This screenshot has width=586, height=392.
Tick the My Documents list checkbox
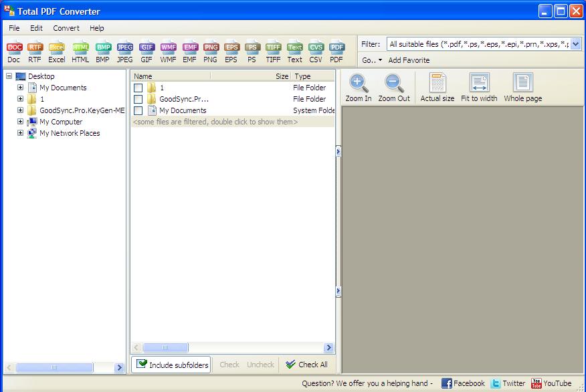point(138,110)
